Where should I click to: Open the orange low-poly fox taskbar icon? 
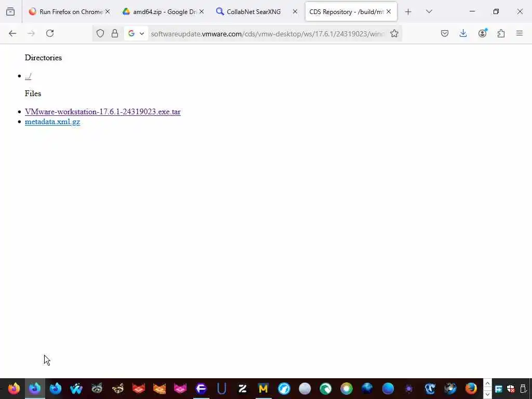click(159, 389)
